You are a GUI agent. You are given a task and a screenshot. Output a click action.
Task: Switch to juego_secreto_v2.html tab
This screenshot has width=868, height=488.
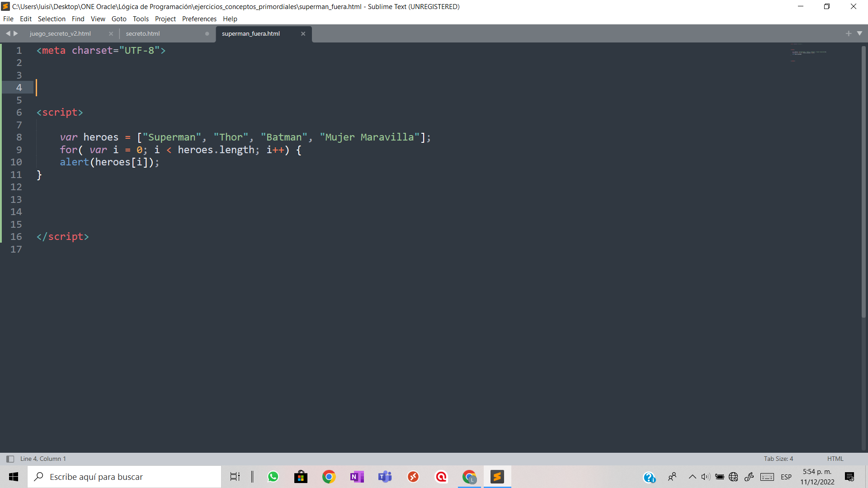pyautogui.click(x=61, y=34)
